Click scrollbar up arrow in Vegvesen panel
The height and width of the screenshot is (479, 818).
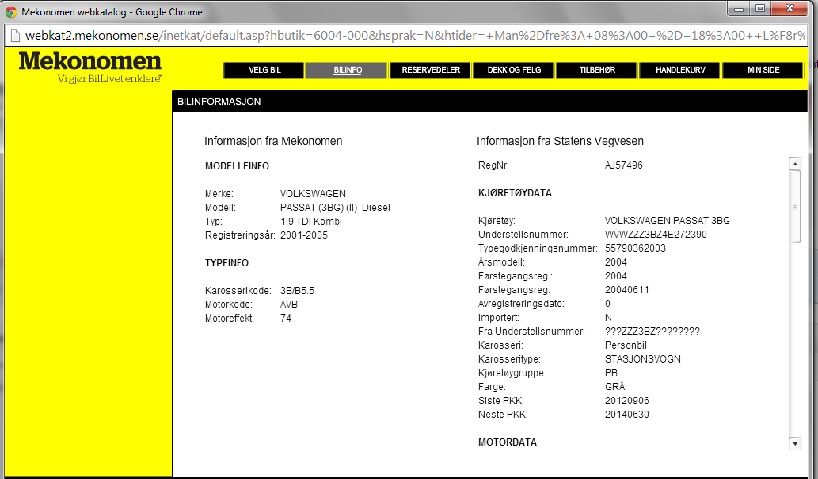click(795, 163)
